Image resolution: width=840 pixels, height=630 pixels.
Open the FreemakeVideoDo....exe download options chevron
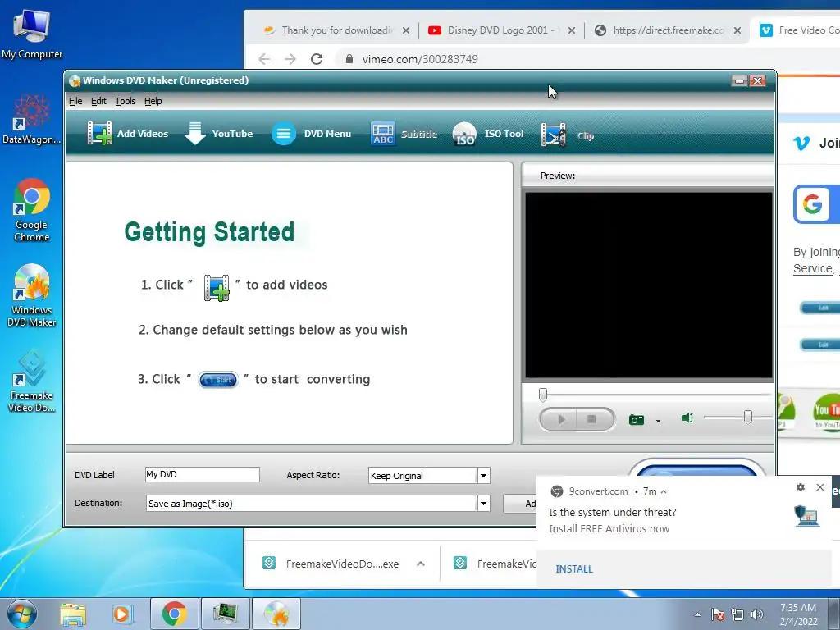coord(421,564)
